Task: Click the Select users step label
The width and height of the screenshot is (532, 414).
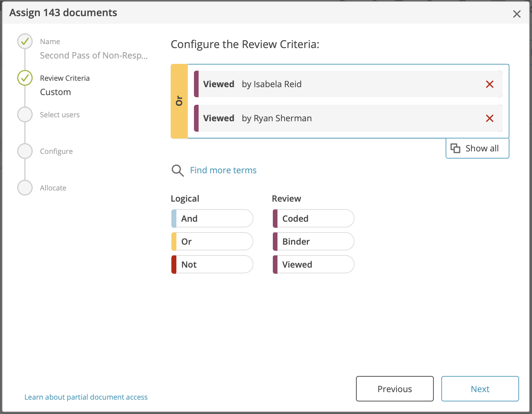Action: (60, 115)
